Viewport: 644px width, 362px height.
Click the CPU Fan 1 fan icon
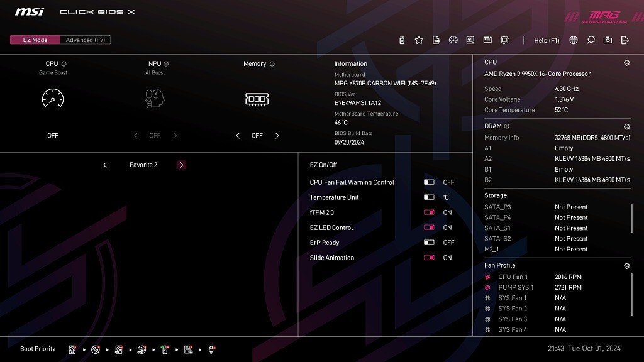(487, 277)
